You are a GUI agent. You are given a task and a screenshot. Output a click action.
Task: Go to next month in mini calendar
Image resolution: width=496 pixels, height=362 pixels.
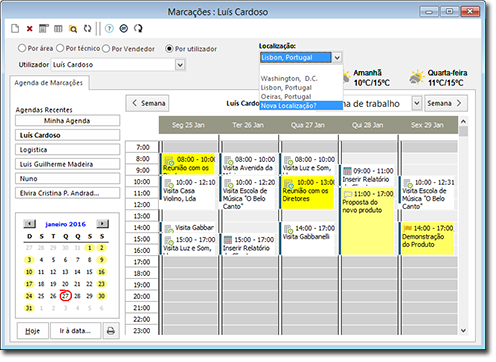pyautogui.click(x=102, y=224)
